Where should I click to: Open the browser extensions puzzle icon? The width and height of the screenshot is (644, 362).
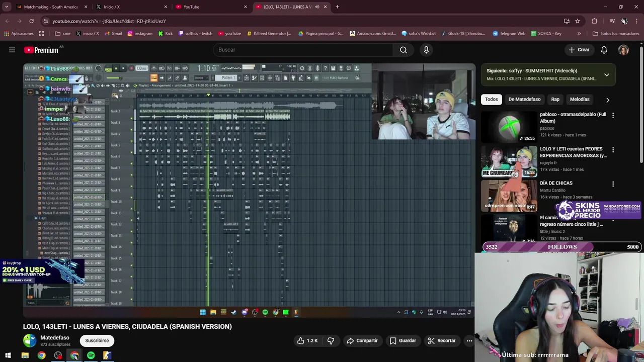pos(595,21)
